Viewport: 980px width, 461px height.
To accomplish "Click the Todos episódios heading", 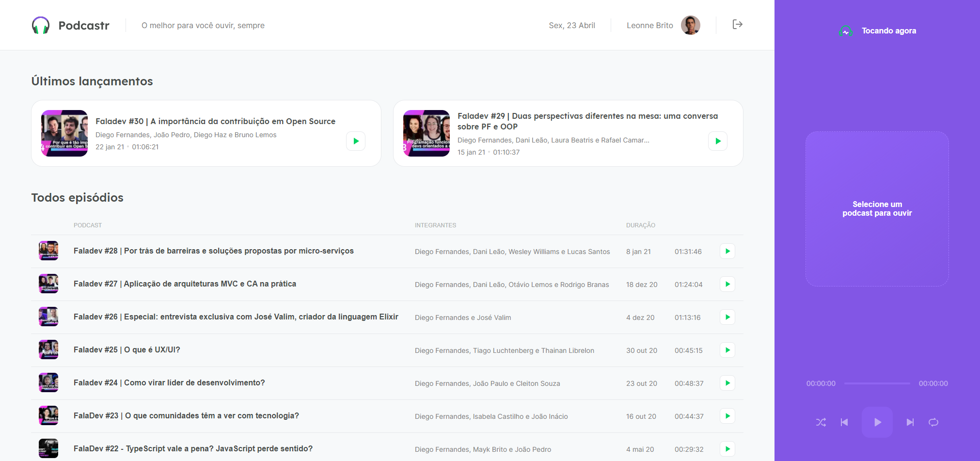I will click(78, 197).
